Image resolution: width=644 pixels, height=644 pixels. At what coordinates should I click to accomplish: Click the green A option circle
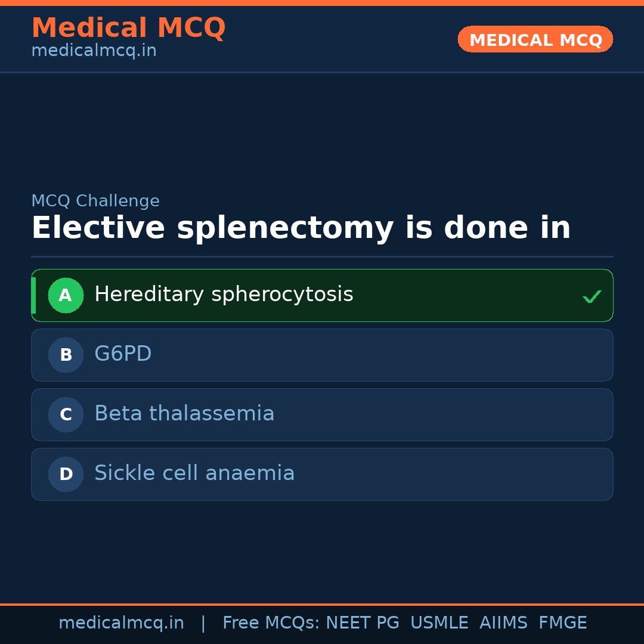point(66,295)
